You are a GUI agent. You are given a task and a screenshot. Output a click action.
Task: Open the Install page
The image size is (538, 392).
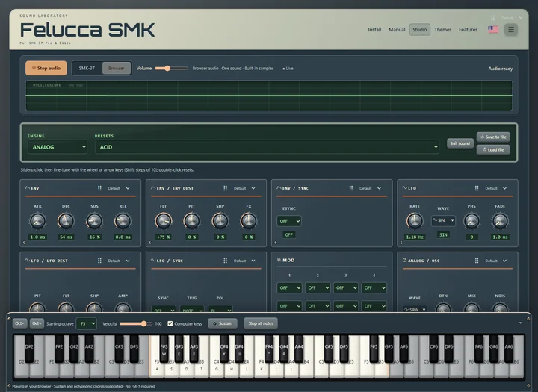tap(374, 30)
